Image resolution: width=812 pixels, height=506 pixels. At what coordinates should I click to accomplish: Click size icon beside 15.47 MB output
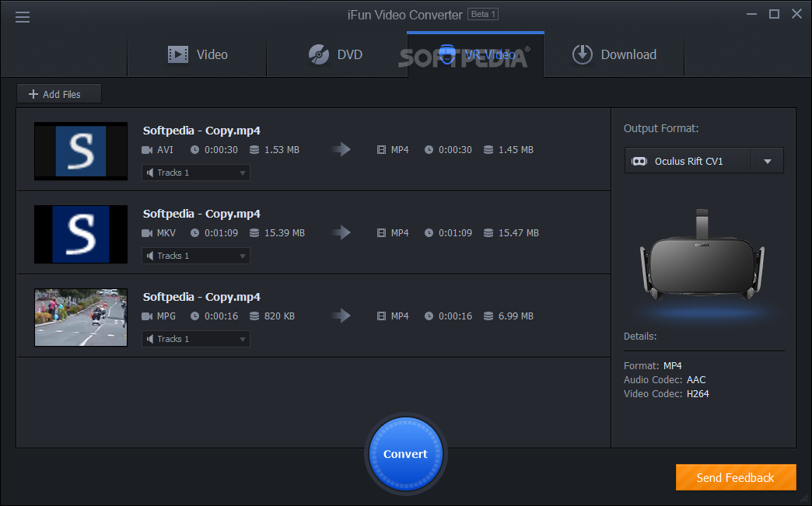tap(488, 233)
